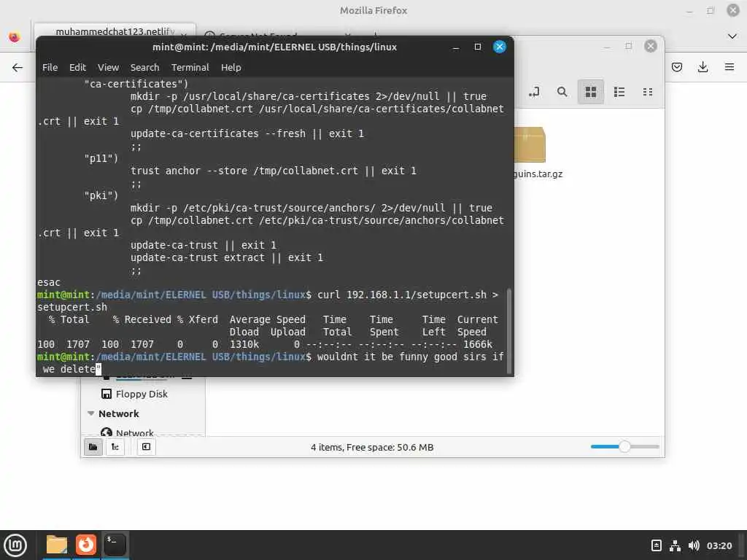Viewport: 747px width, 560px height.
Task: Open Firefox list all tabs dropdown
Action: coord(732,36)
